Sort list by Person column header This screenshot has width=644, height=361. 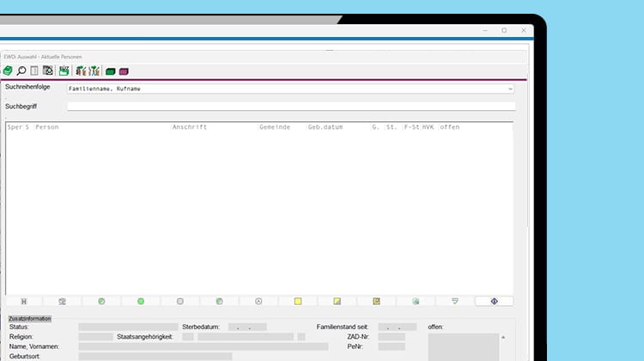[x=47, y=127]
